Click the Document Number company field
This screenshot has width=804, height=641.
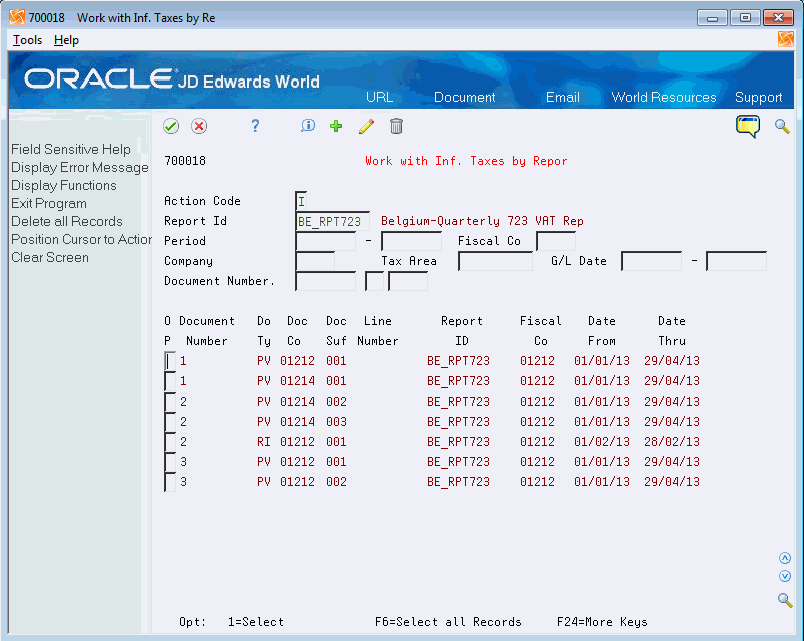tap(408, 281)
